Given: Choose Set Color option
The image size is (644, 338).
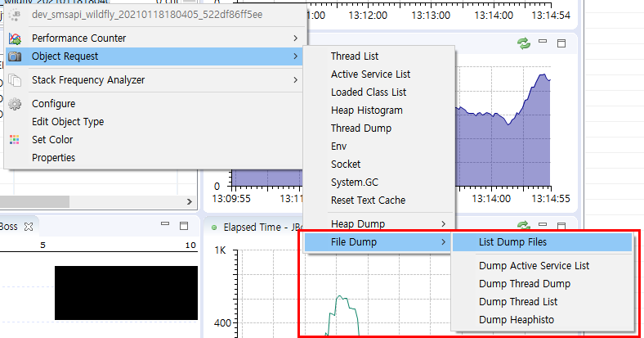Looking at the screenshot, I should click(154, 140).
